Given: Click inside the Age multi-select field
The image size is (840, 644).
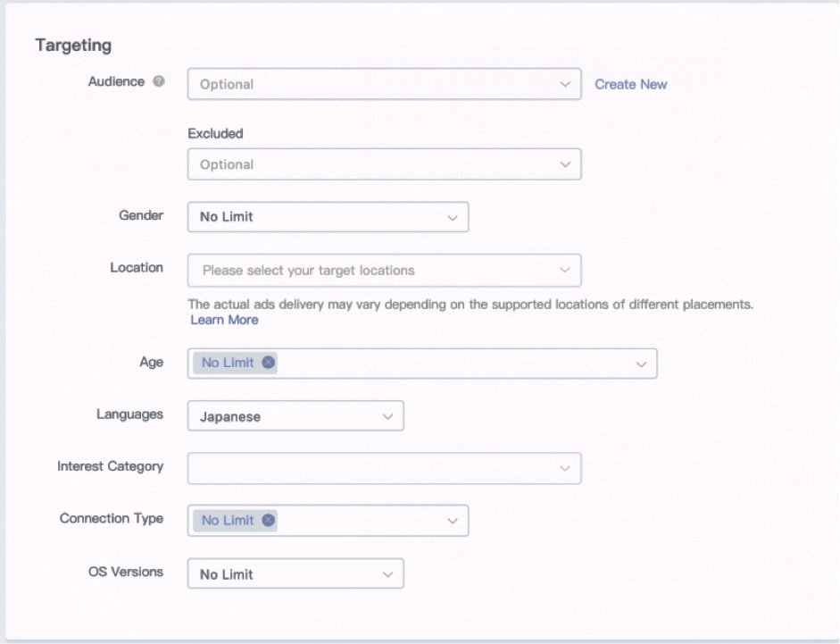Looking at the screenshot, I should 446,364.
